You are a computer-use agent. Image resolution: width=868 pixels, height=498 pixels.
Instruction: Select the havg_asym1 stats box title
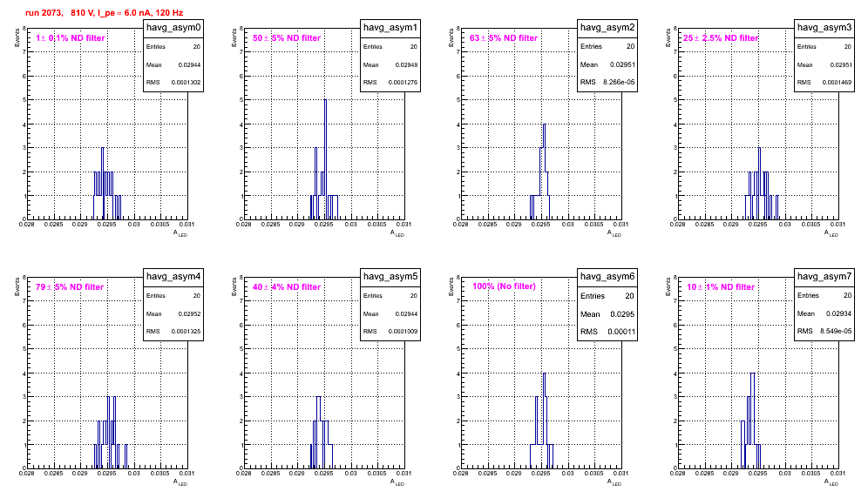click(x=390, y=27)
